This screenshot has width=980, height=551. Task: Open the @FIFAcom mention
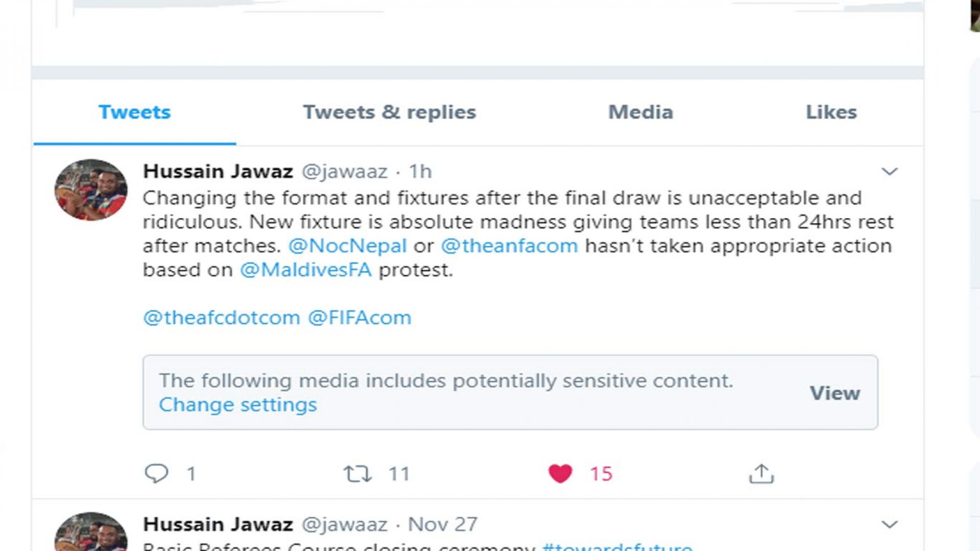point(359,318)
